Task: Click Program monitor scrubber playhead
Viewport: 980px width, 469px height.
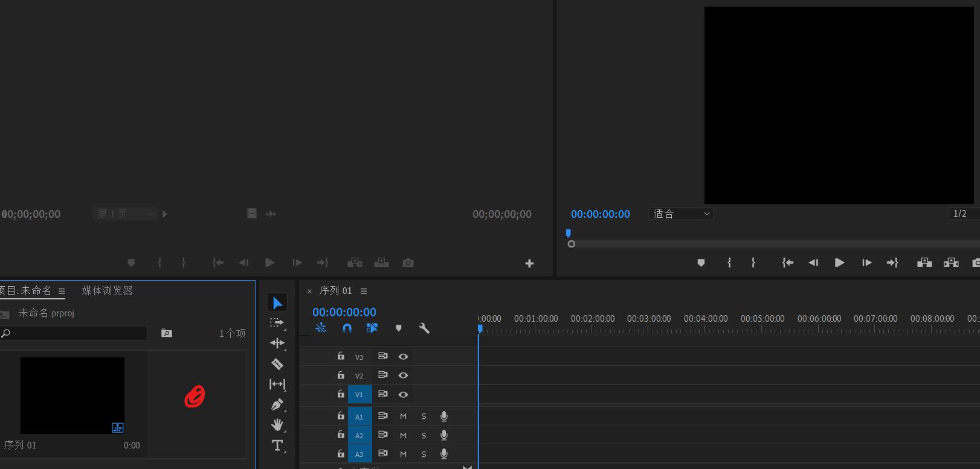Action: (568, 233)
